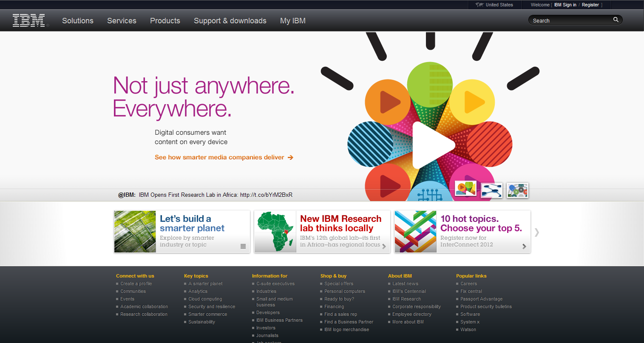The height and width of the screenshot is (343, 644).
Task: Click the green dotted circle at top
Action: (430, 84)
